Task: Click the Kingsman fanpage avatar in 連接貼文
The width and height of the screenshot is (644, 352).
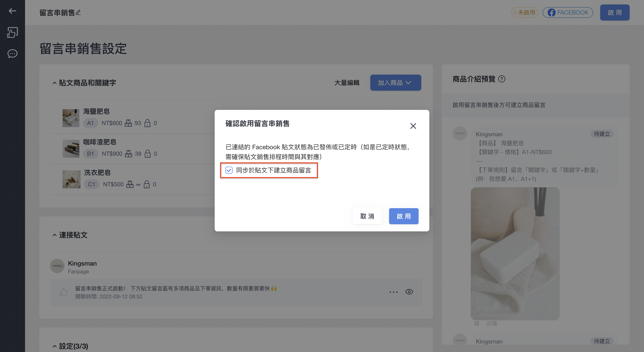Action: [x=57, y=266]
